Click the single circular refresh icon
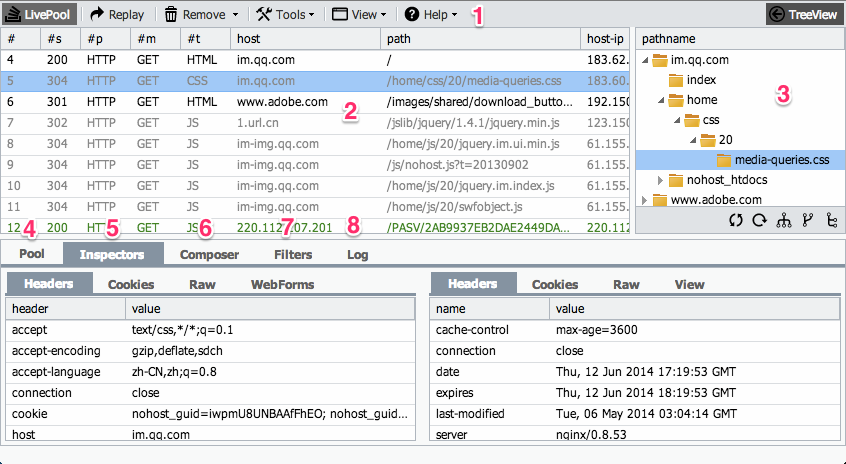Screen dimensions: 846x464 pos(760,220)
